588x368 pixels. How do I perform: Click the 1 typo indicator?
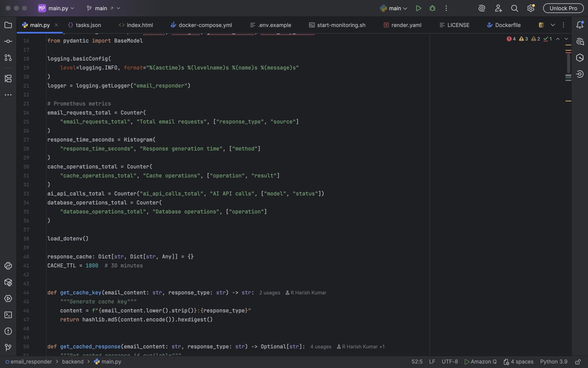point(547,39)
